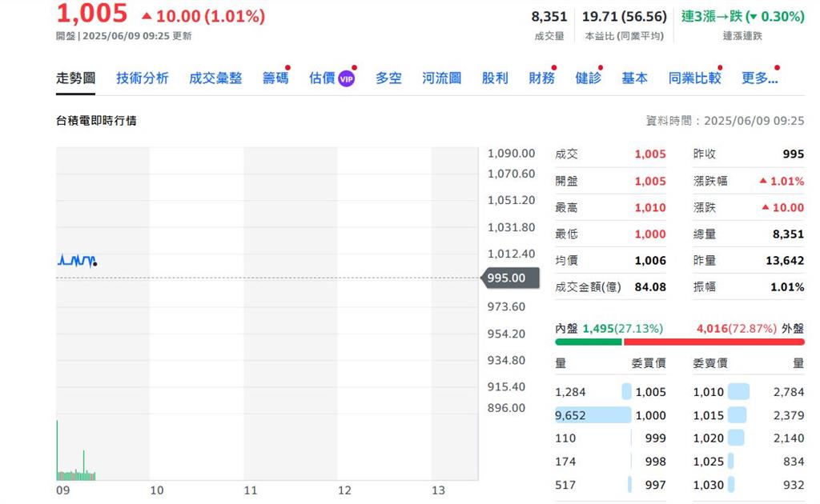This screenshot has height=504, width=820.
Task: Open the 籌碼 tab
Action: [275, 78]
